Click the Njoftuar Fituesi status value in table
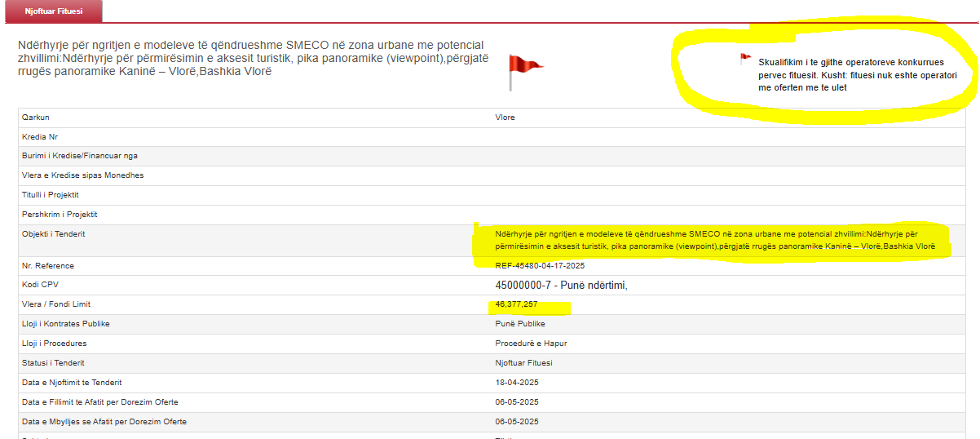Screen dimensions: 980x439 (523, 363)
